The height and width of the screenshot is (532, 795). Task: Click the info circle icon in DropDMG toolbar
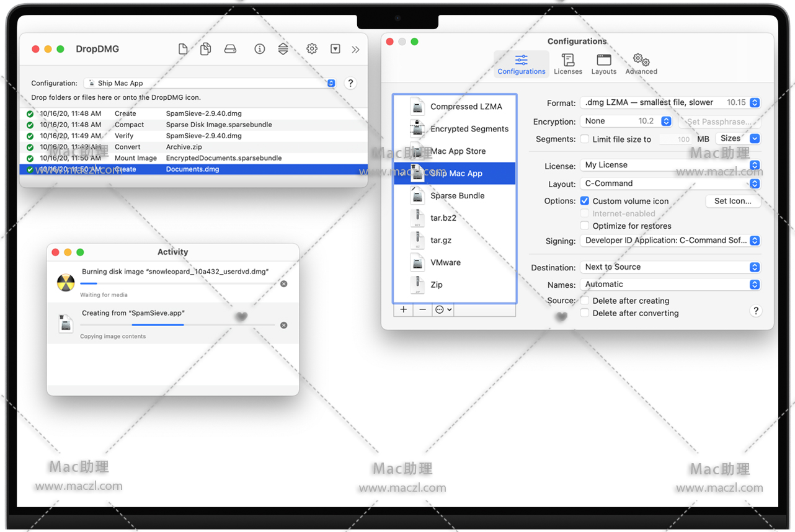pos(260,49)
